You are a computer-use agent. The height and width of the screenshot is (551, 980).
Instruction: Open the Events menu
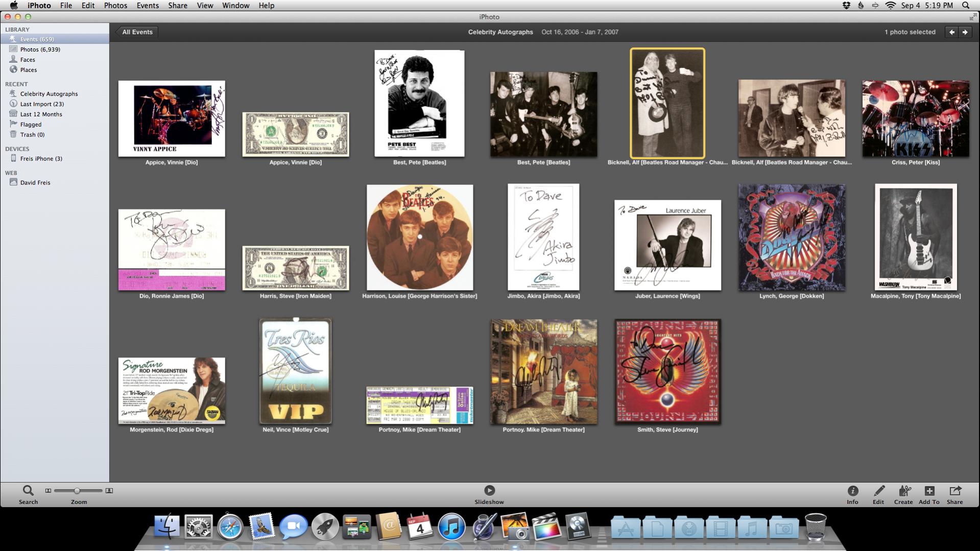pyautogui.click(x=148, y=6)
